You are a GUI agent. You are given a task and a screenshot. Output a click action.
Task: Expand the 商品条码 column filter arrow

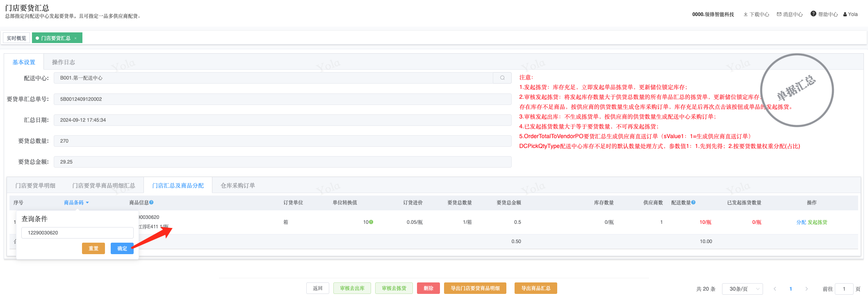(87, 203)
